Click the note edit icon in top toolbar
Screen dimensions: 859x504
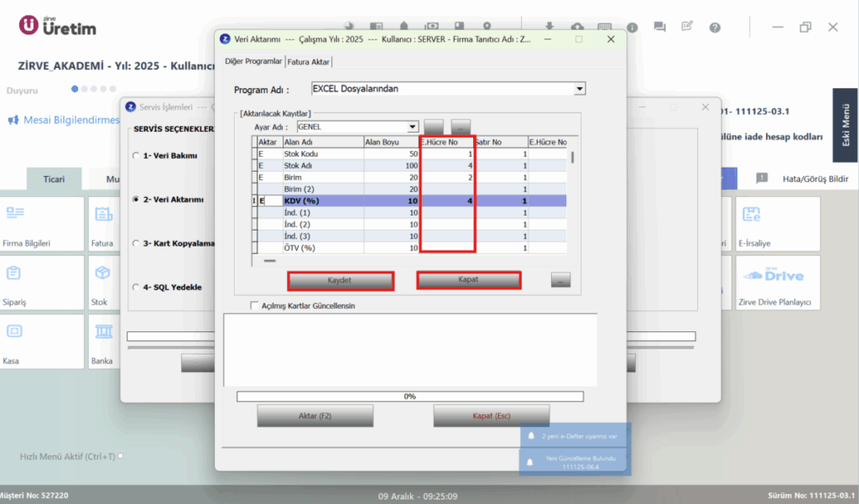(687, 26)
